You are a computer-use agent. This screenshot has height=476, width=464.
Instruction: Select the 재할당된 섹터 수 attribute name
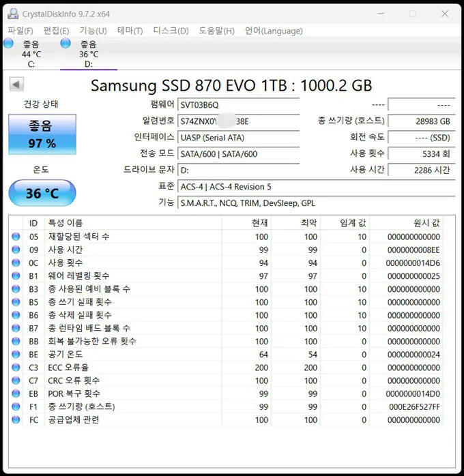(78, 237)
